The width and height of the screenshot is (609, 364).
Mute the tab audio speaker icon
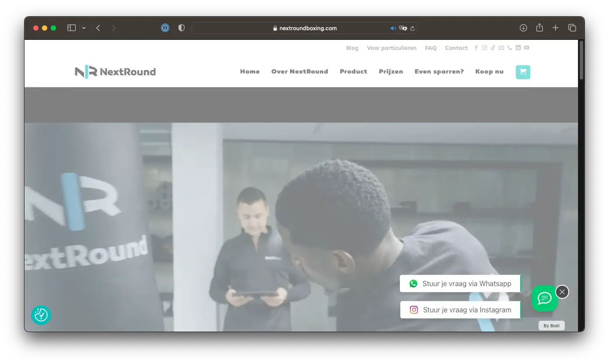(x=393, y=28)
